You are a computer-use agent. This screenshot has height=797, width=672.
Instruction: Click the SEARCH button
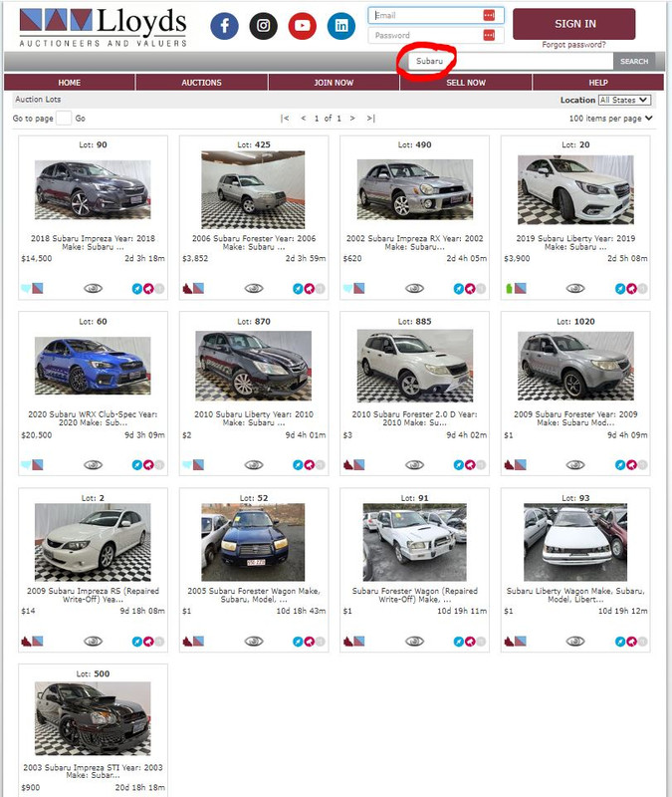634,62
